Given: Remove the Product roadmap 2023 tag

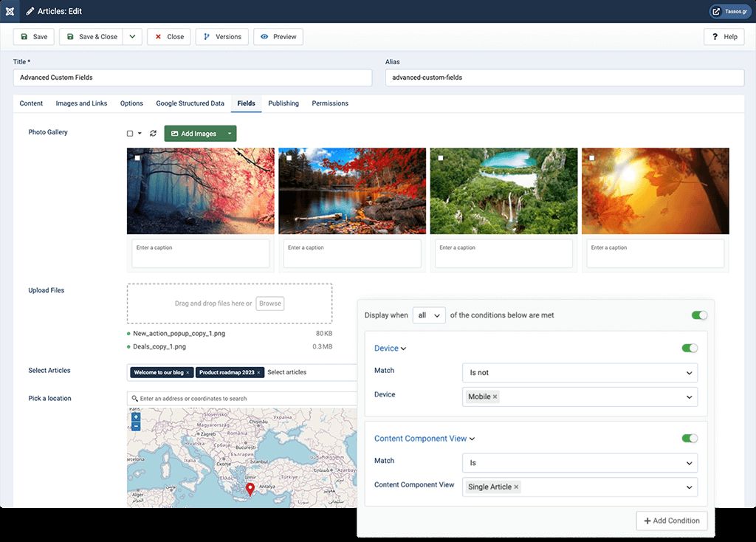Looking at the screenshot, I should [x=258, y=373].
